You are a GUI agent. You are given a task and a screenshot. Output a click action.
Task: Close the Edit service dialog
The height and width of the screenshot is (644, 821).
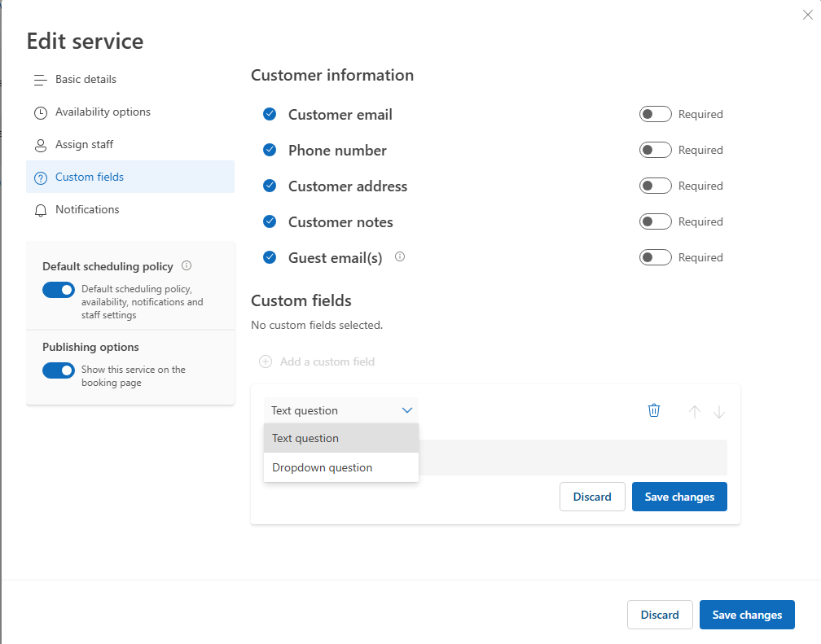pyautogui.click(x=808, y=15)
